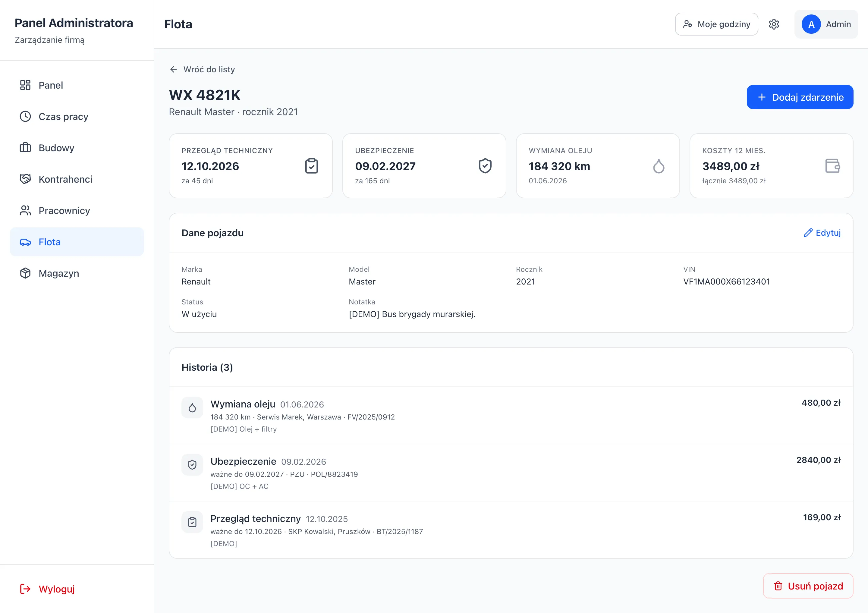Viewport: 868px width, 613px height.
Task: Click the box icon for Magazyn
Action: [x=25, y=273]
